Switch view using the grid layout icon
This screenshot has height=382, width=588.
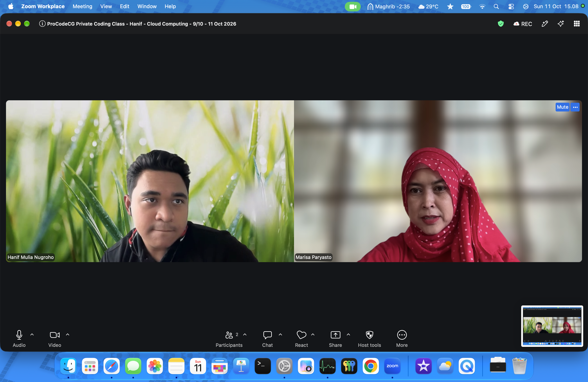[x=577, y=24]
